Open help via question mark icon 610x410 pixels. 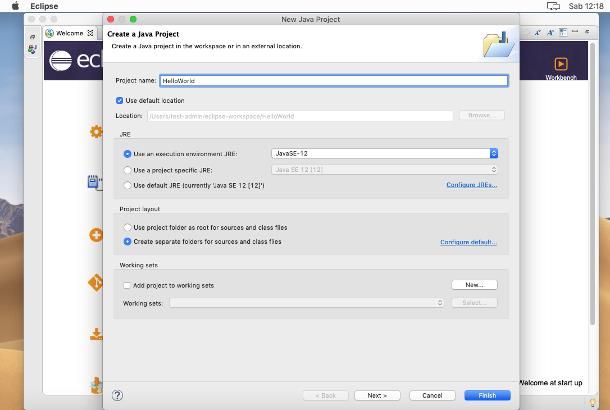(117, 395)
